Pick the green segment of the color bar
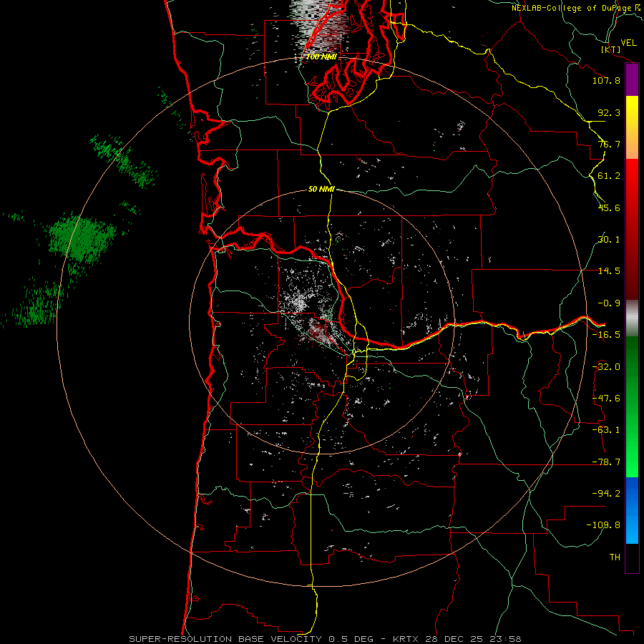The width and height of the screenshot is (644, 644). [x=632, y=406]
